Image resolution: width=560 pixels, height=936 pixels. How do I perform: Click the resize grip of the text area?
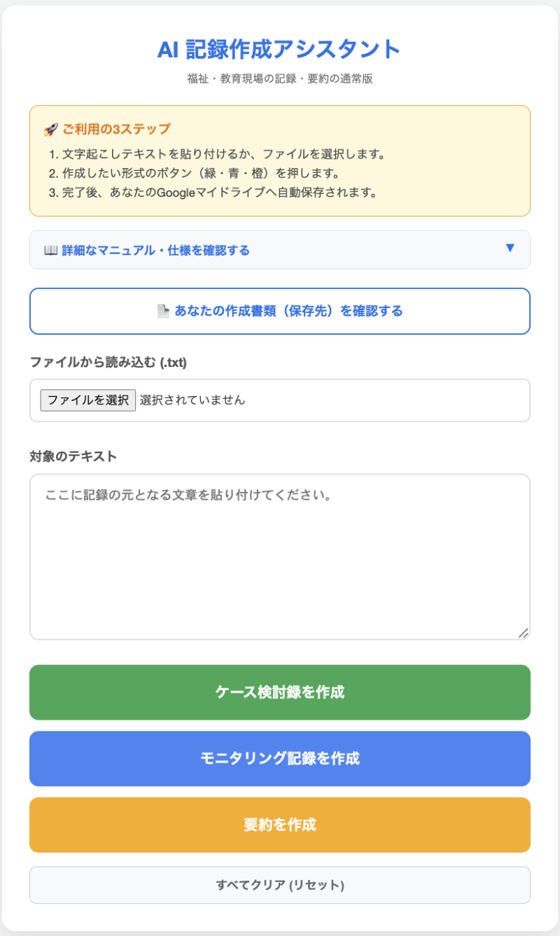coord(523,633)
